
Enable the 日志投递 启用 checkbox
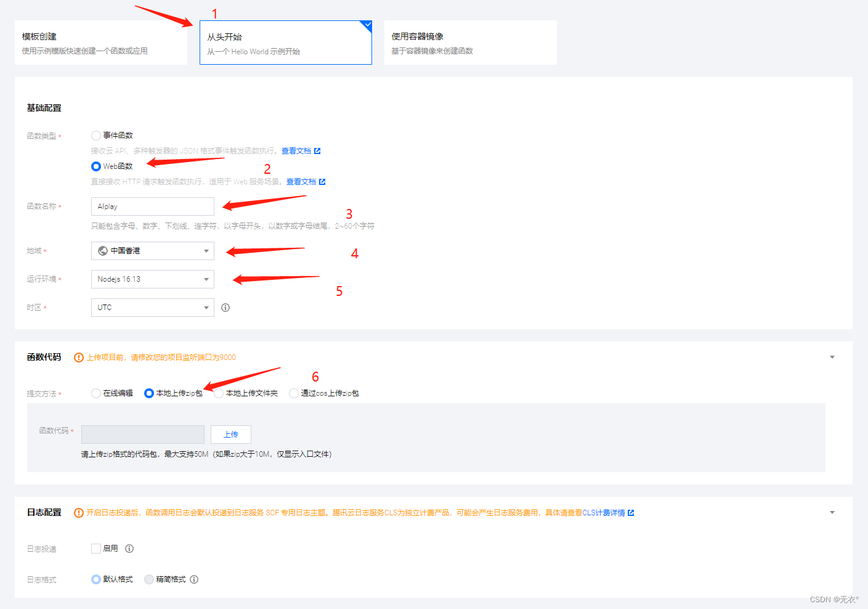[96, 549]
